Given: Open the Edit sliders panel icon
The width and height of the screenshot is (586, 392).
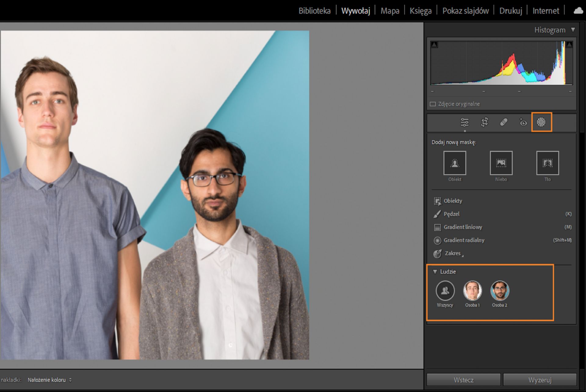Looking at the screenshot, I should [x=464, y=122].
